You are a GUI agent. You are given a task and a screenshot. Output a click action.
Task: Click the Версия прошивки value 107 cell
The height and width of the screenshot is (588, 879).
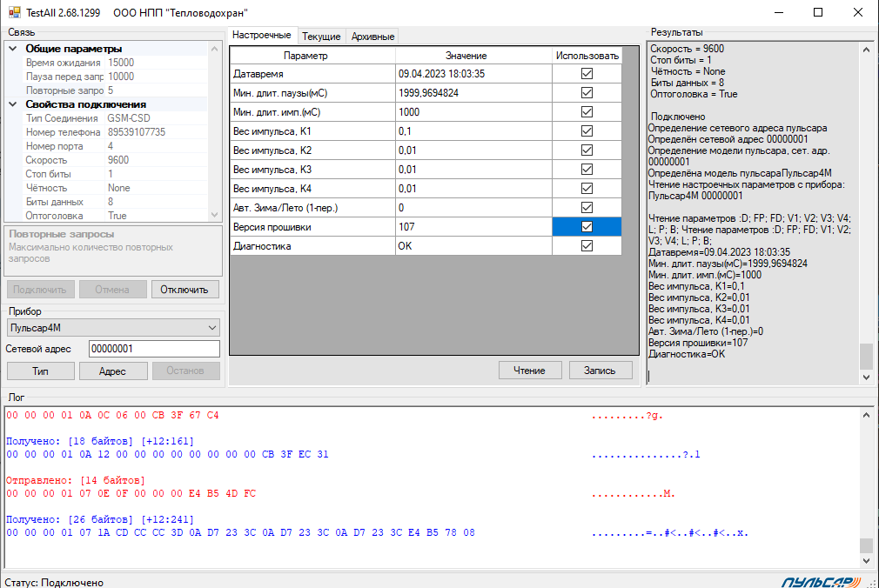473,226
